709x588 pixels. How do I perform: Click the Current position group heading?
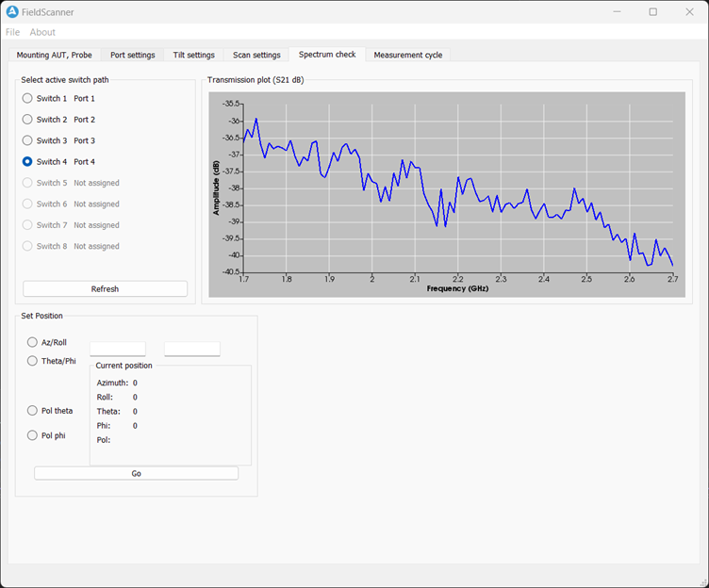[x=124, y=366]
